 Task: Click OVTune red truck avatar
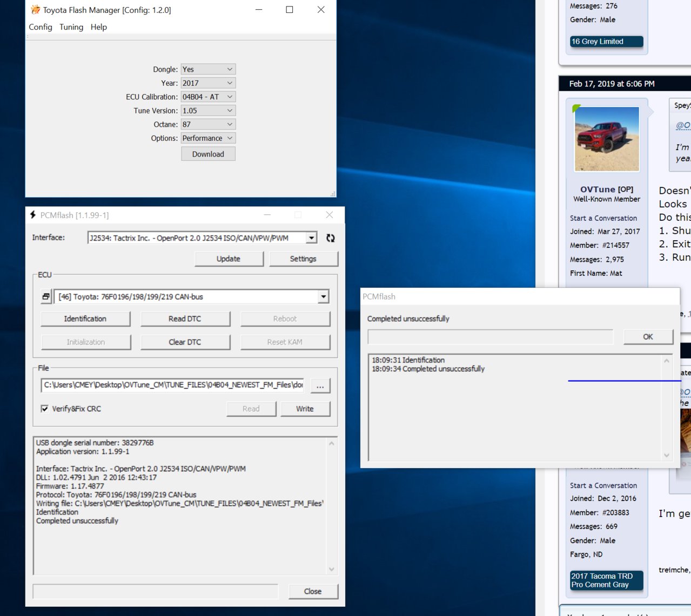(x=607, y=139)
